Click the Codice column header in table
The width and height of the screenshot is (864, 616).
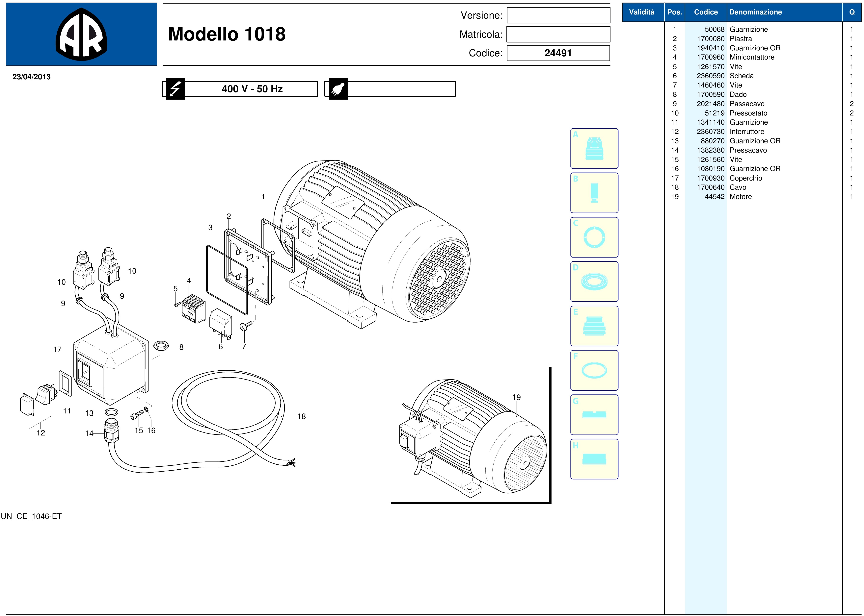coord(706,12)
